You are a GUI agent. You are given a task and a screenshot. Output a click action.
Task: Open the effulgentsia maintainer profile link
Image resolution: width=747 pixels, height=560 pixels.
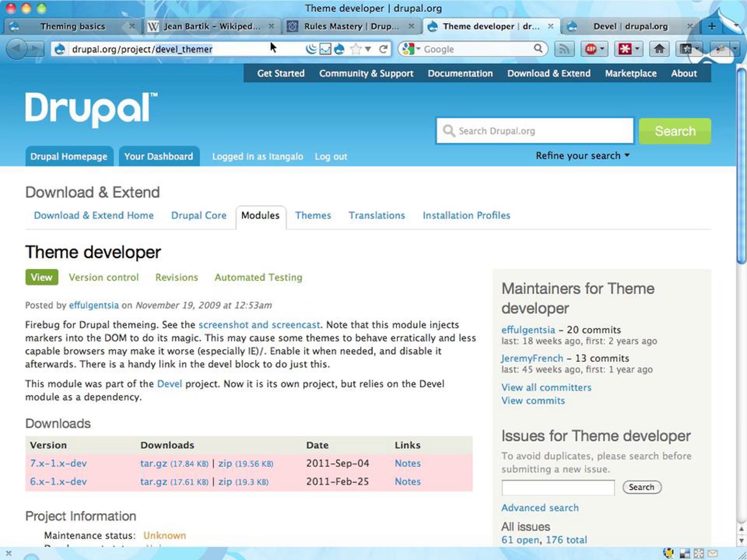click(528, 329)
